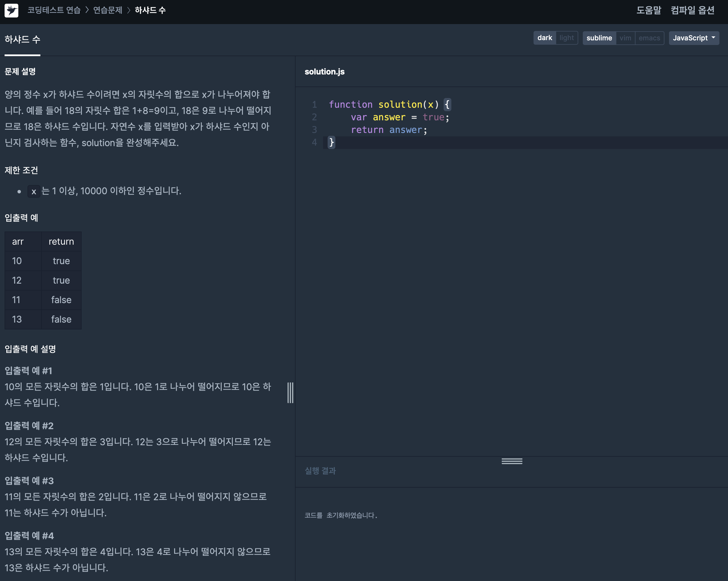Open the 도움말 help menu
The image size is (728, 581).
648,10
